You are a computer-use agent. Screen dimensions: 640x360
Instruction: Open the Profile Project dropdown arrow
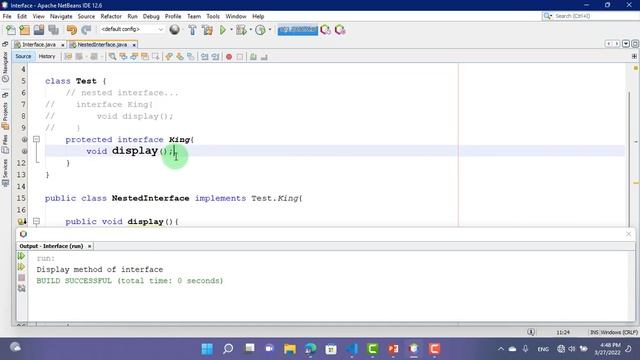270,29
